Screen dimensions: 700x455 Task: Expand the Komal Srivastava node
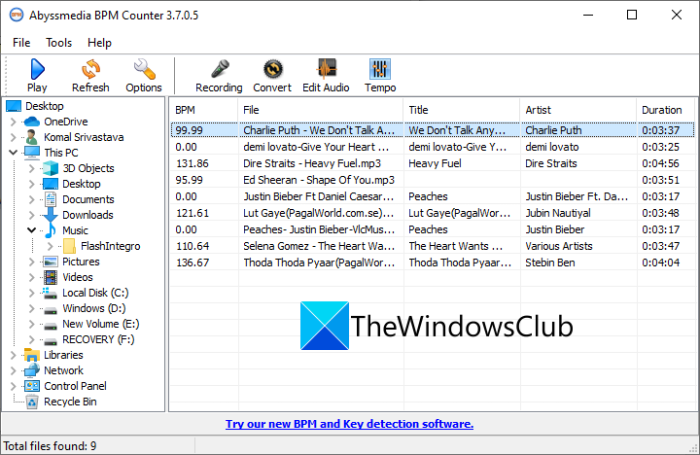click(x=13, y=137)
